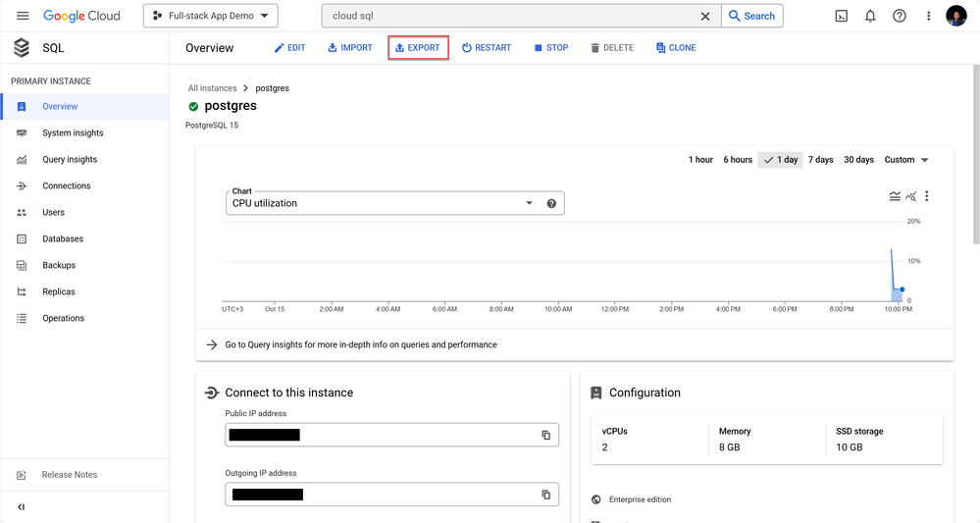Viewport: 980px width, 523px height.
Task: Click the Configuration panel icon
Action: 596,392
